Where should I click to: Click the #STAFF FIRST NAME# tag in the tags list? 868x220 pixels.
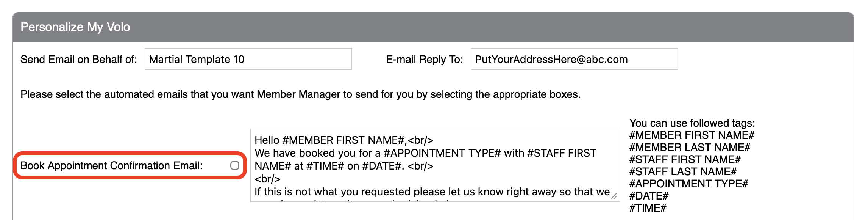tap(685, 160)
